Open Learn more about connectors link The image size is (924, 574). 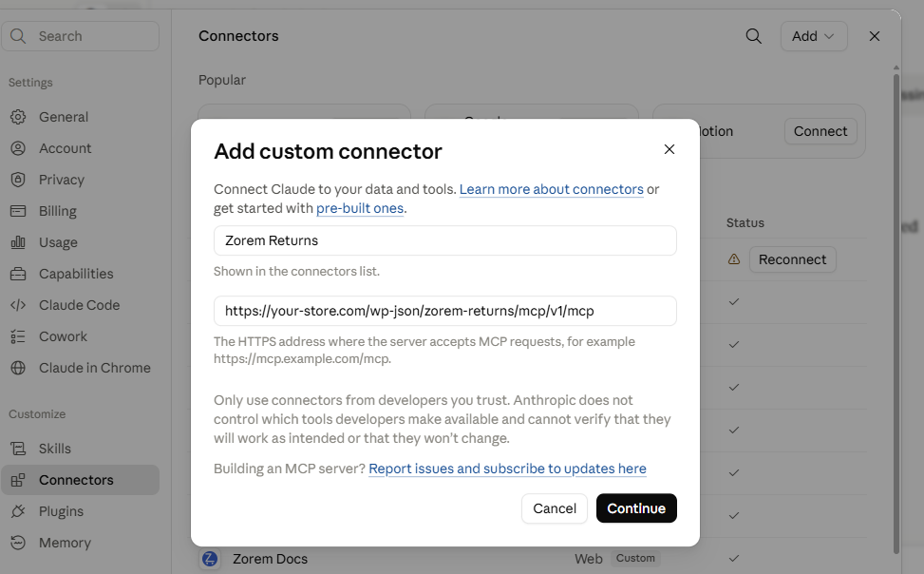click(x=552, y=189)
